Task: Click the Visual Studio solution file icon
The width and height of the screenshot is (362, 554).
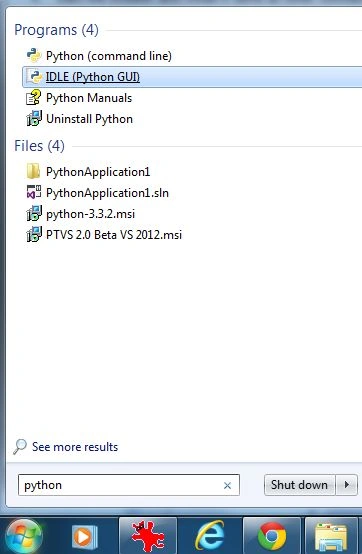Action: pos(34,193)
